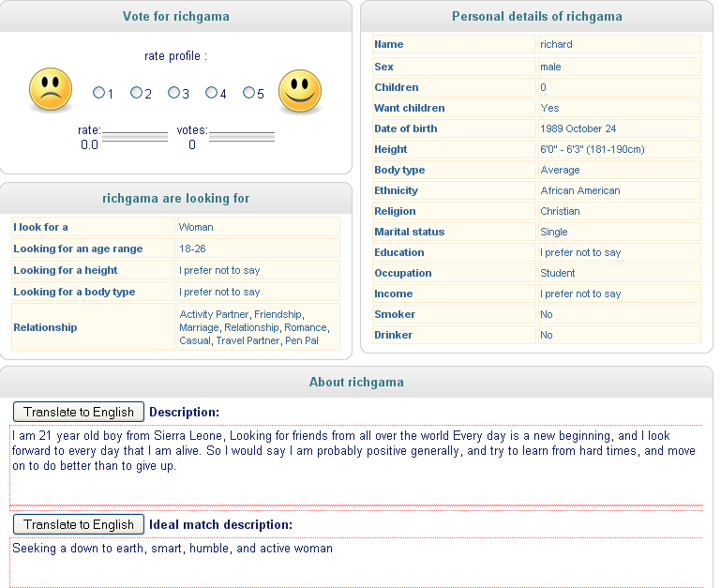721x588 pixels.
Task: Translate Ideal match description to English
Action: (79, 524)
